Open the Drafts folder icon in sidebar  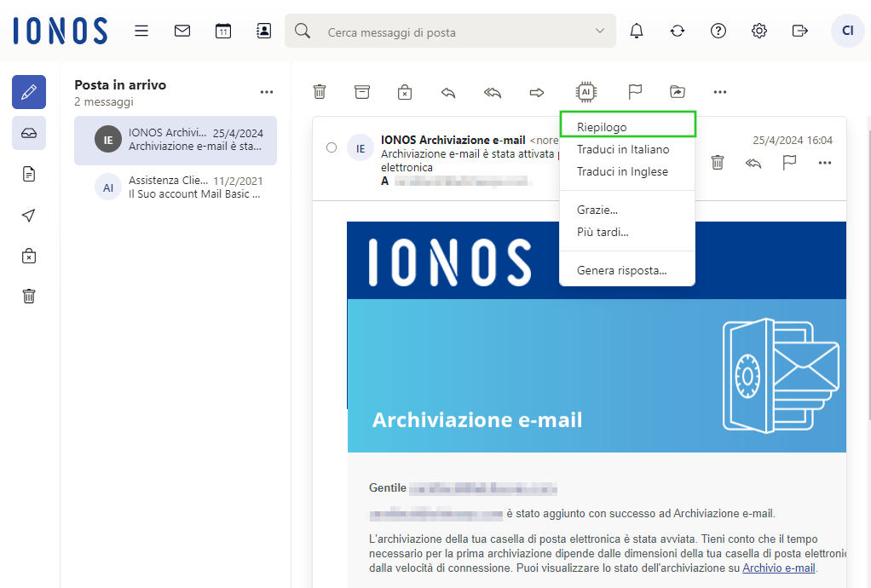[29, 175]
